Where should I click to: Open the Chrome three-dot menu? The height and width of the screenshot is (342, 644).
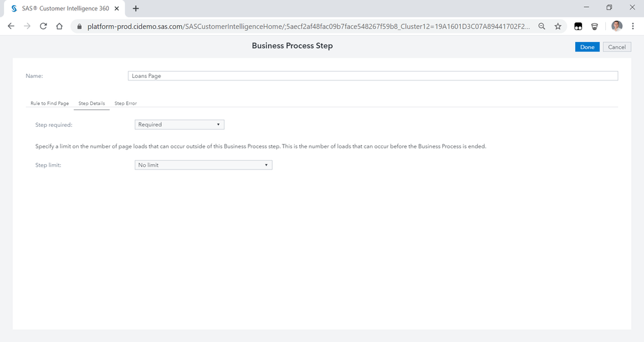(634, 26)
